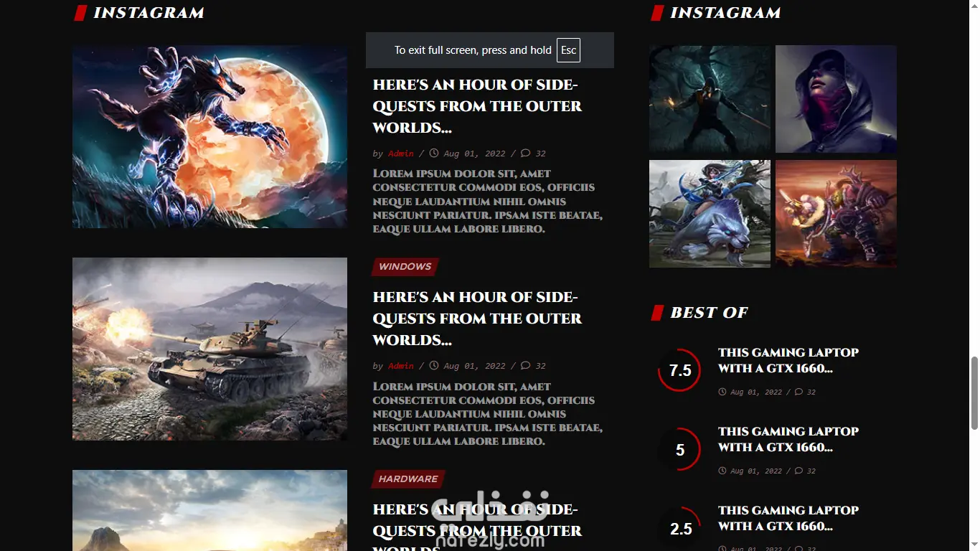View the white tiger rider Instagram thumbnail

click(x=710, y=214)
